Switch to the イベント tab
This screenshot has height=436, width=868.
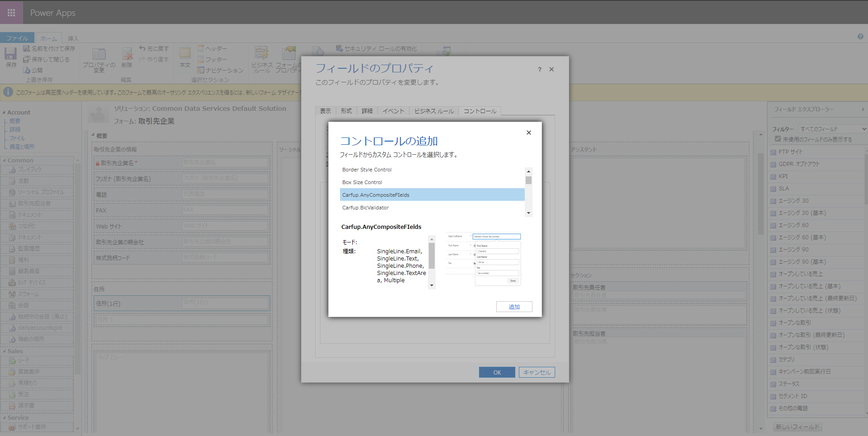coord(393,111)
